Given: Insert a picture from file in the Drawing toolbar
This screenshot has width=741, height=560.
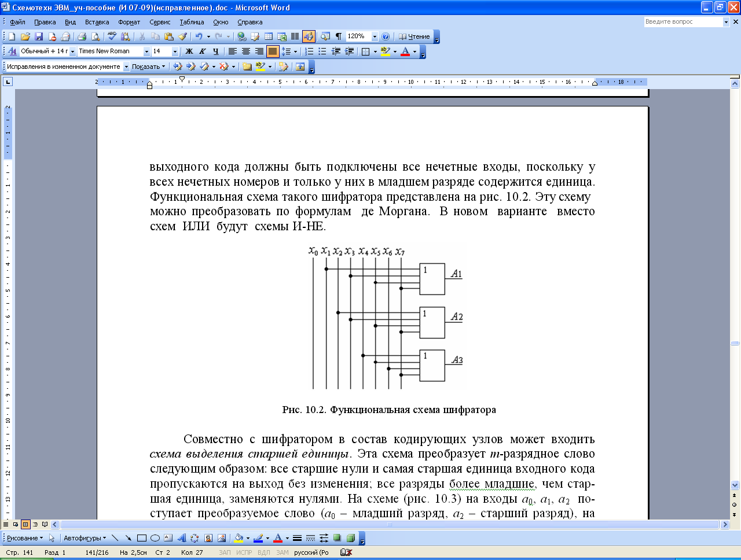Looking at the screenshot, I should [x=221, y=538].
